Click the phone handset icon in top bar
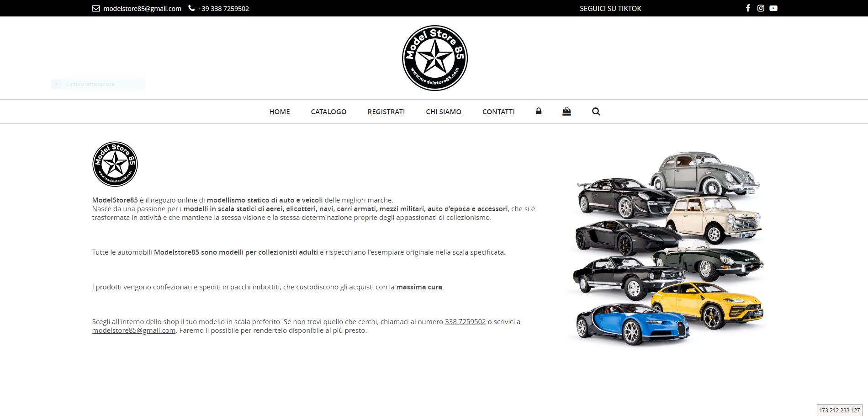Viewport: 868px width, 416px height. [x=191, y=8]
